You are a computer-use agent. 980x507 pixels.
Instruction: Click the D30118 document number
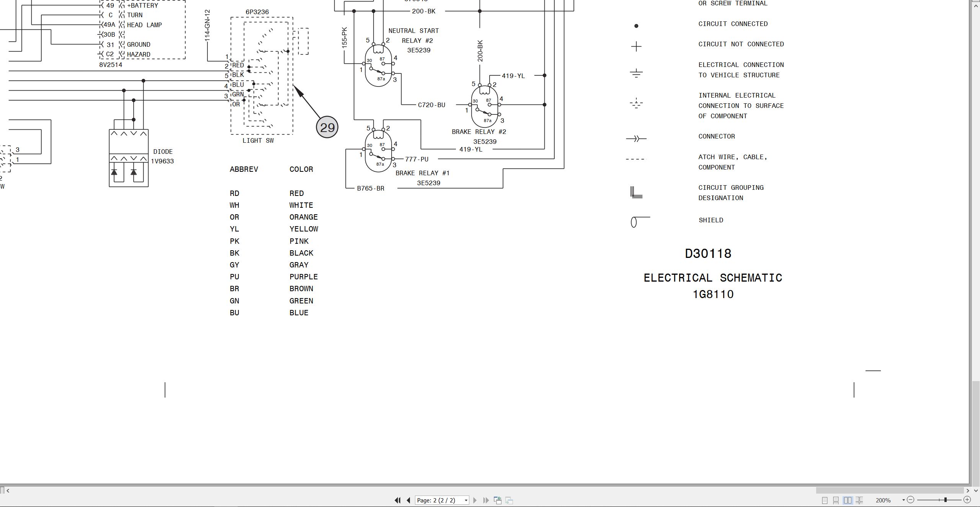(708, 253)
